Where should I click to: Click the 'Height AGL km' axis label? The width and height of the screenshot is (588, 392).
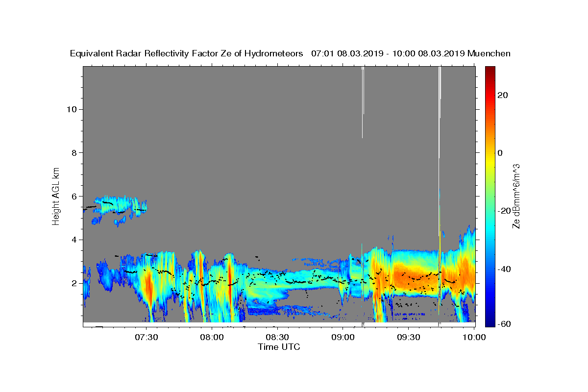(x=56, y=196)
